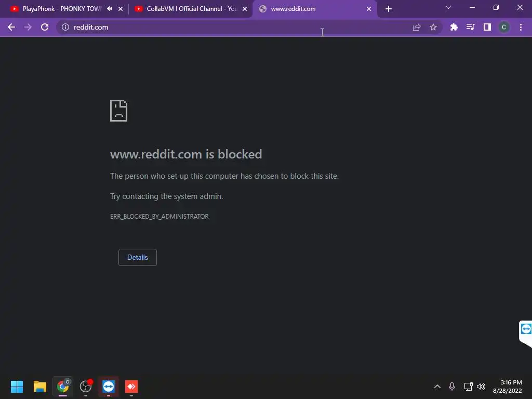Toggle the browser side panel
This screenshot has width=532, height=399.
487,27
